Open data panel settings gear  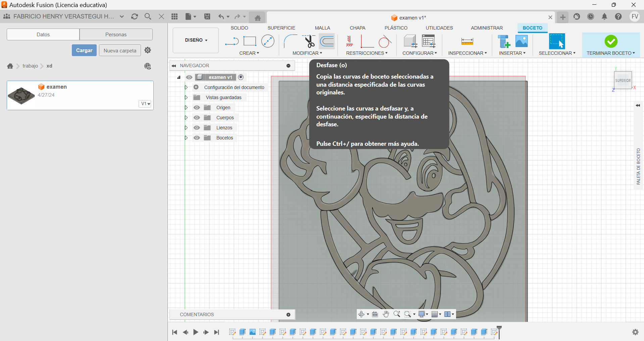click(148, 50)
